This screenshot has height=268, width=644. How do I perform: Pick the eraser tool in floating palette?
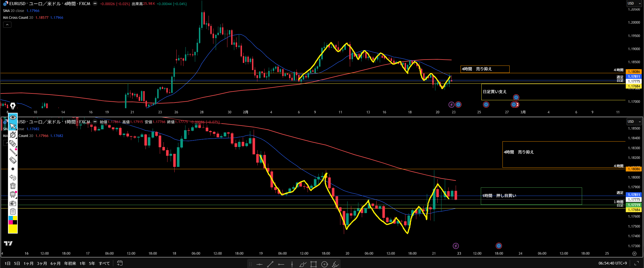pos(13,160)
